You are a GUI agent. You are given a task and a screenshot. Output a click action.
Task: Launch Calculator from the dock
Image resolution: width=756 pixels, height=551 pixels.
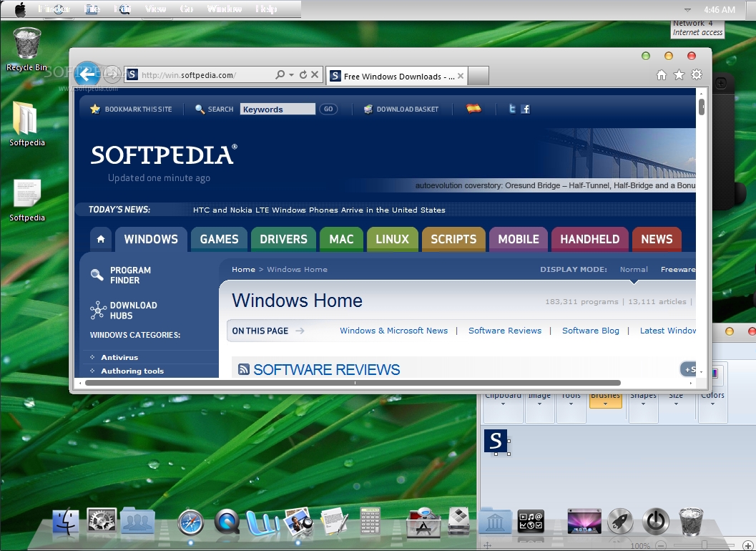[370, 522]
